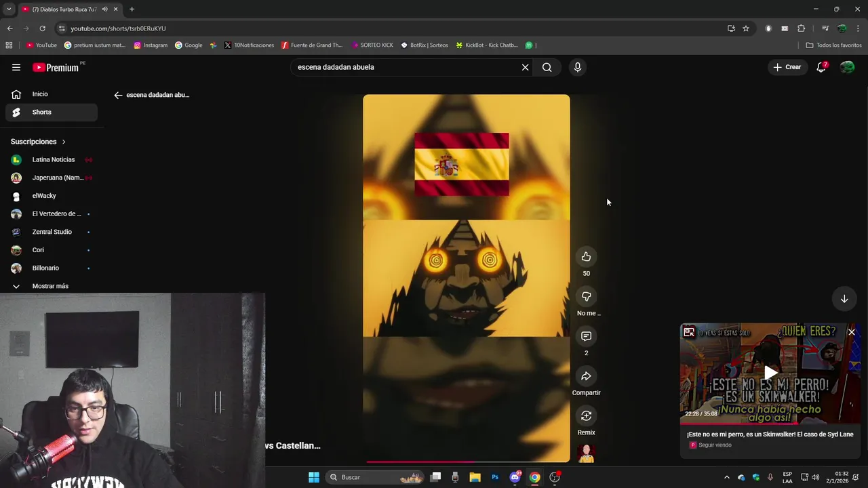Open Chrome apps grid icon

click(9, 45)
